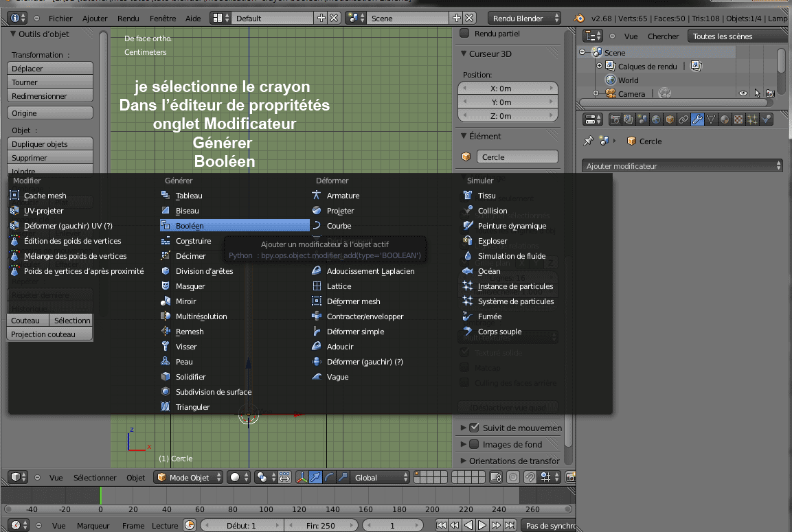Expand Calques de rendu in outliner
The image size is (792, 532).
[x=599, y=66]
